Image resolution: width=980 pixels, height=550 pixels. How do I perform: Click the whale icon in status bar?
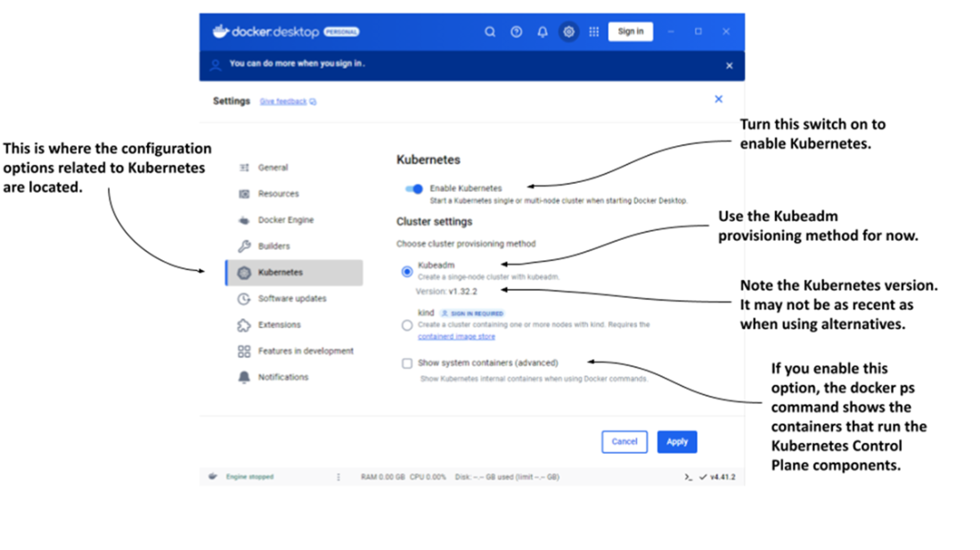213,476
